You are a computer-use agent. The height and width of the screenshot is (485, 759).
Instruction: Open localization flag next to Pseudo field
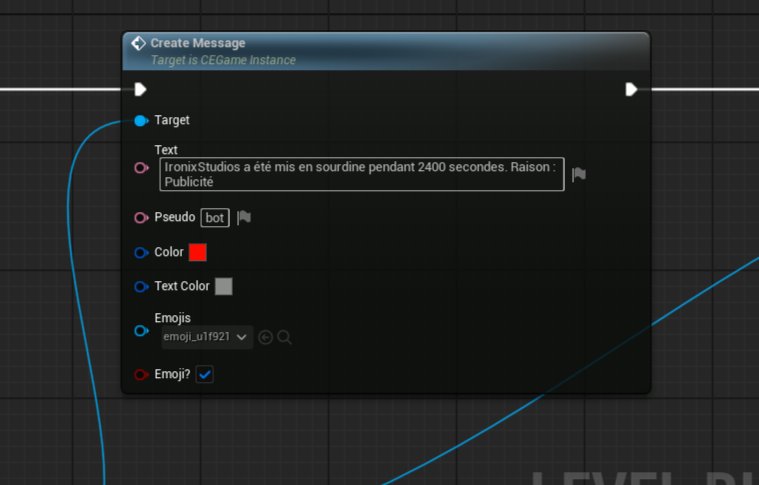244,218
